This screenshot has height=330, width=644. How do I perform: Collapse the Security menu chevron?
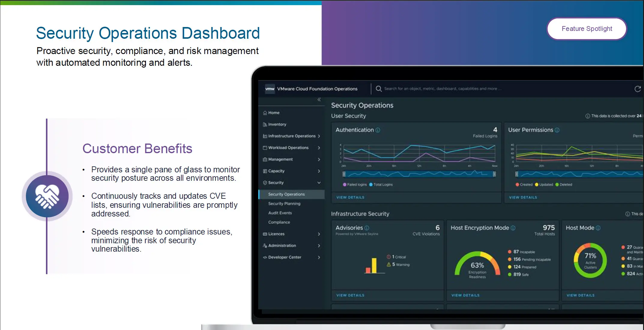pos(319,183)
